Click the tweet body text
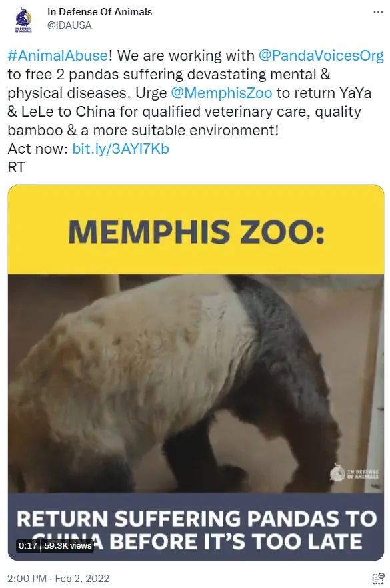The width and height of the screenshot is (390, 588). click(195, 111)
